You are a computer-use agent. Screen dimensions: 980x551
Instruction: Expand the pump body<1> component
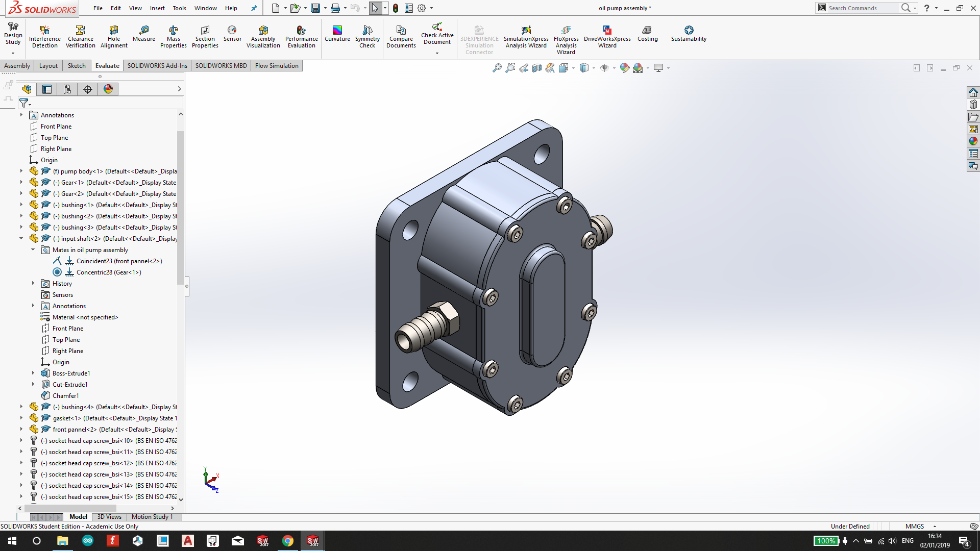pyautogui.click(x=21, y=171)
